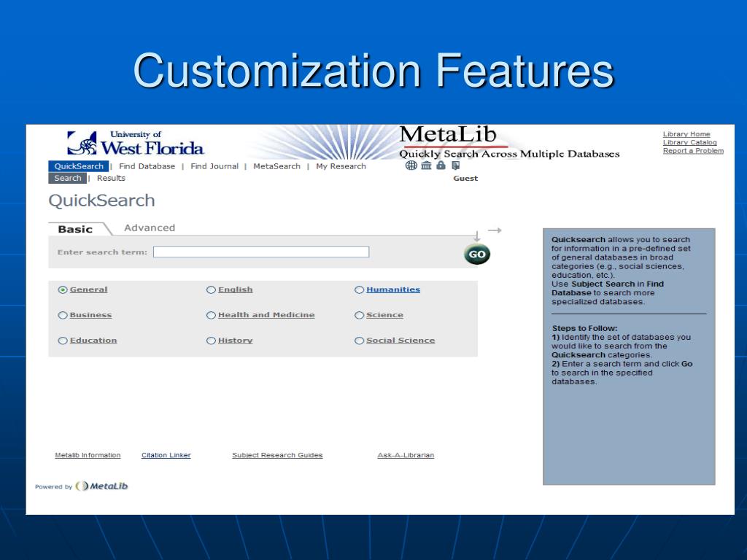
Task: Select the Business radio button
Action: pyautogui.click(x=63, y=315)
